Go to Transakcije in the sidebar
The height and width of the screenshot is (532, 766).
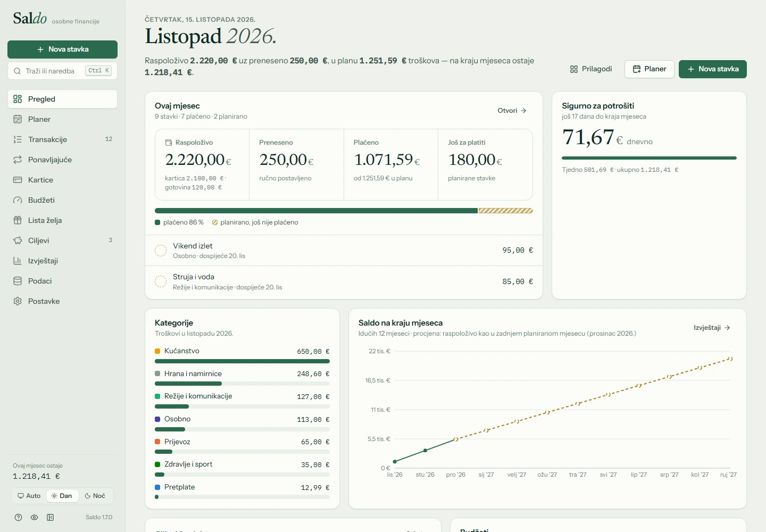click(62, 139)
